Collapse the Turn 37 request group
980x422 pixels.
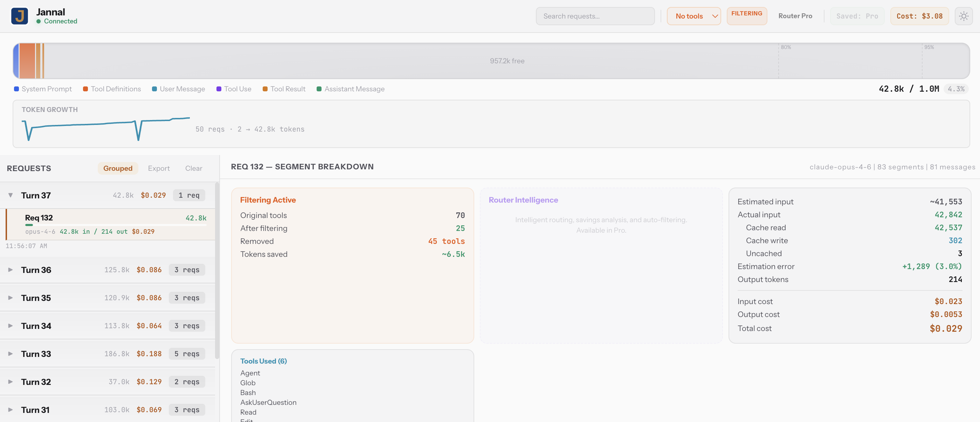point(10,195)
